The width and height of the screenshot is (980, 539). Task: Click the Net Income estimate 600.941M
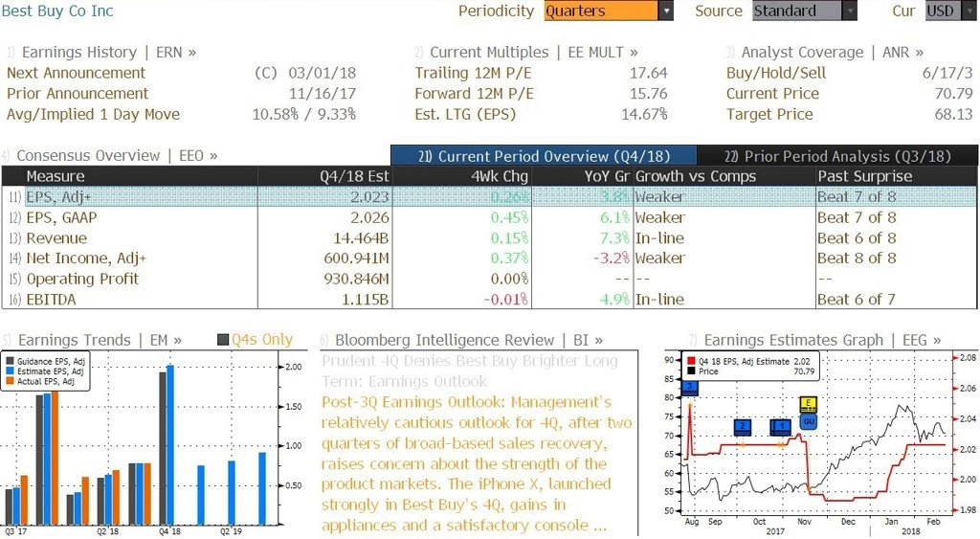tap(356, 258)
